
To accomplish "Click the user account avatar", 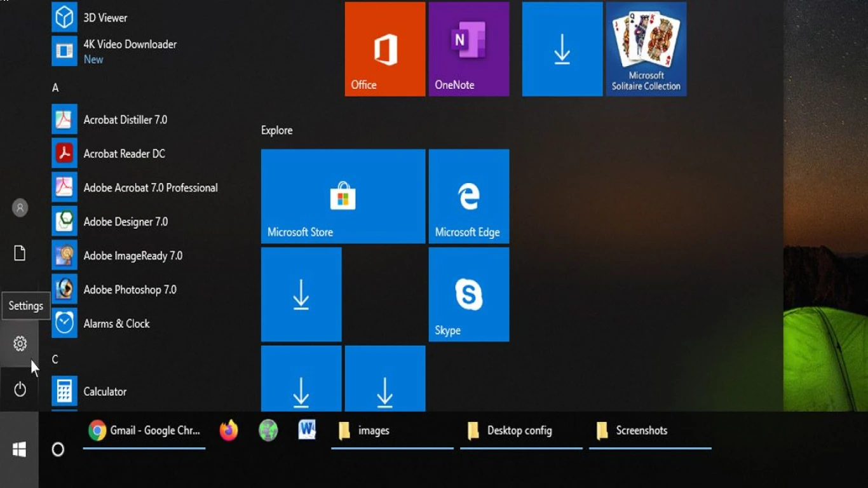I will click(x=20, y=208).
